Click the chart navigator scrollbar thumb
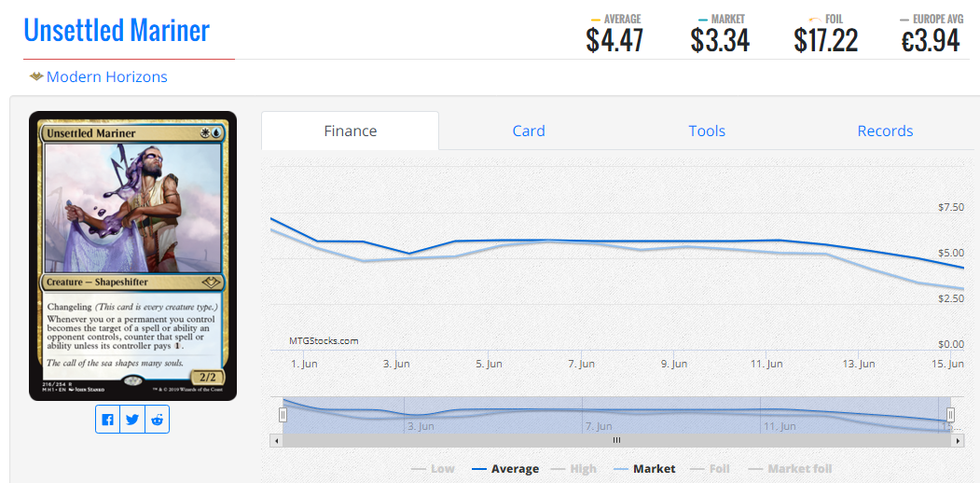The height and width of the screenshot is (483, 980). [x=617, y=440]
